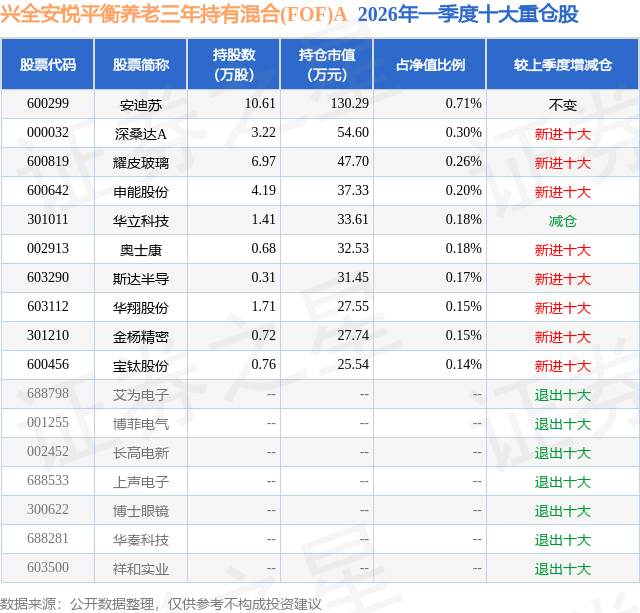Screen dimensions: 640x613
Task: Click 退出十大 in the 长高电新 row
Action: coord(563,453)
